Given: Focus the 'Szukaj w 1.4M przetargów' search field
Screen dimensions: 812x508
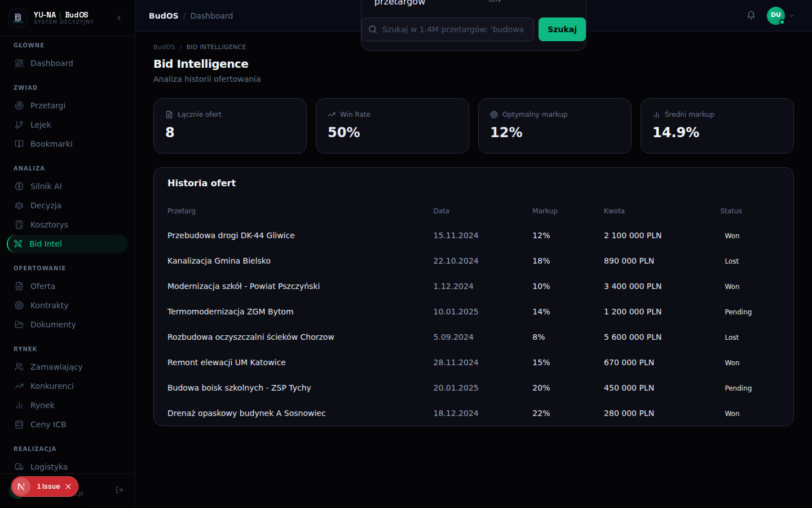Looking at the screenshot, I should click(x=448, y=29).
